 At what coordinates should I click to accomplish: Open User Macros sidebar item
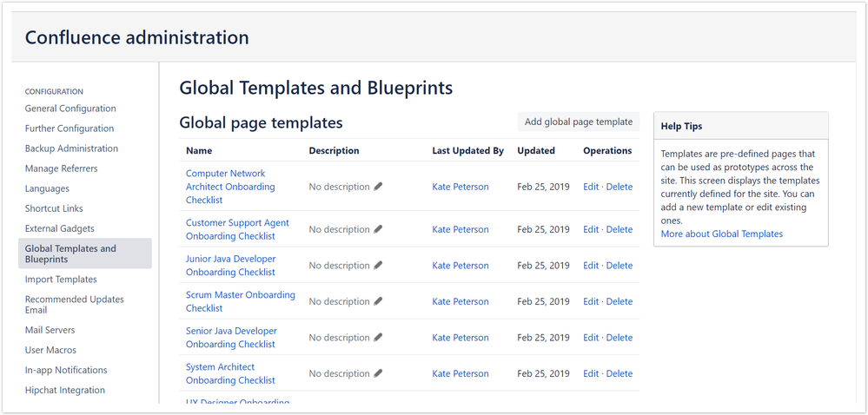50,350
